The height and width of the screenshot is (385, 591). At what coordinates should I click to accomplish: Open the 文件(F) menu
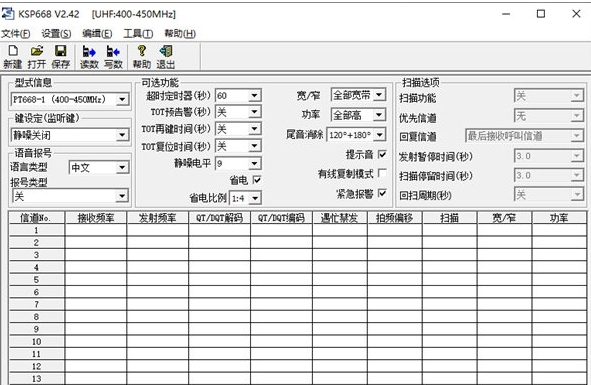[x=15, y=34]
